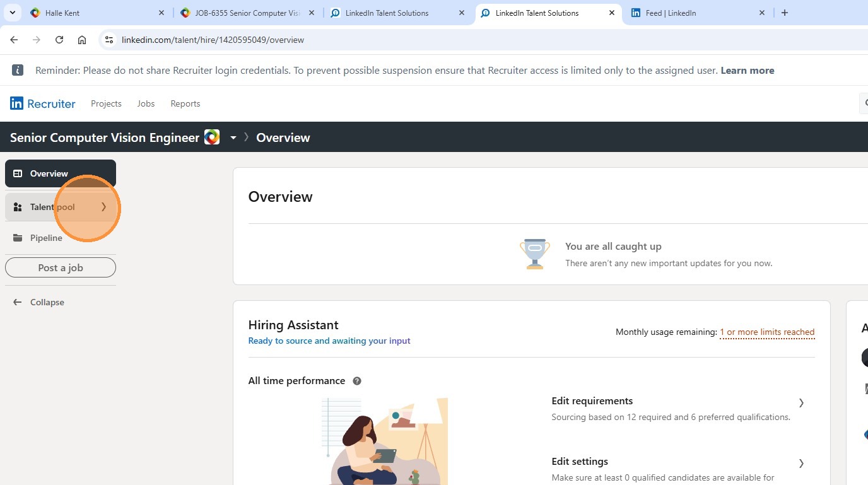Viewport: 868px width, 485px height.
Task: Expand the Talent pool chevron
Action: point(104,207)
